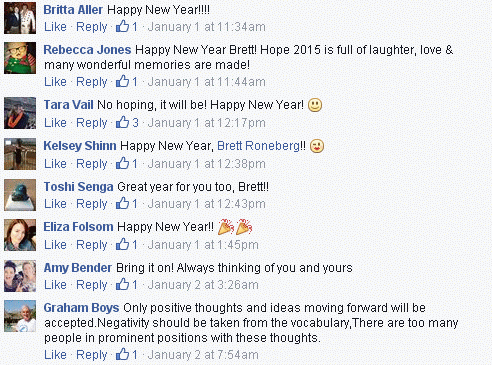Reply to Eliza Folsom's comment
The image size is (492, 365).
click(x=92, y=245)
